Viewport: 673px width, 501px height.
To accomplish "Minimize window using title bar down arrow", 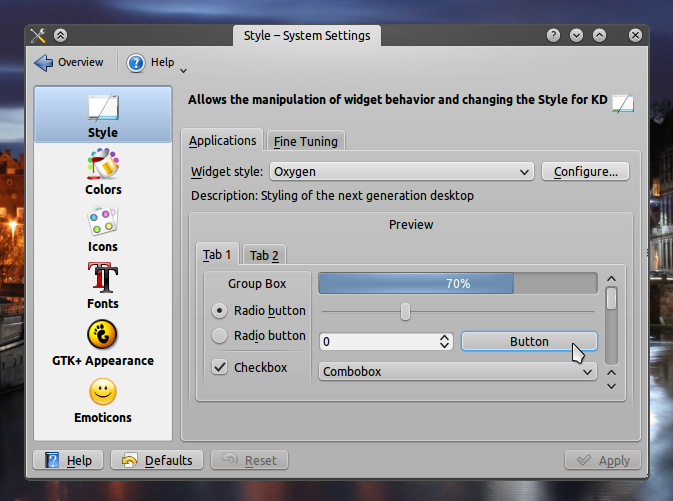I will (x=576, y=35).
